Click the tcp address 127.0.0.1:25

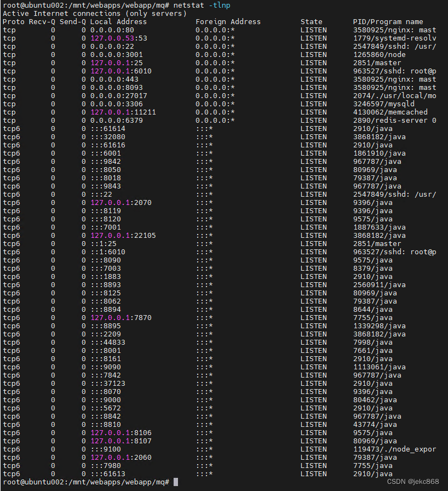pos(117,63)
